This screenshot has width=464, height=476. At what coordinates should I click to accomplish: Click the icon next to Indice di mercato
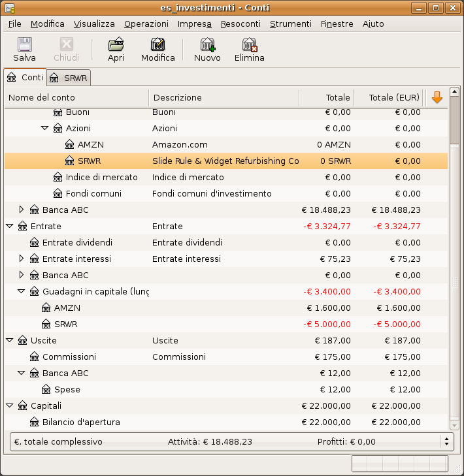pos(58,178)
